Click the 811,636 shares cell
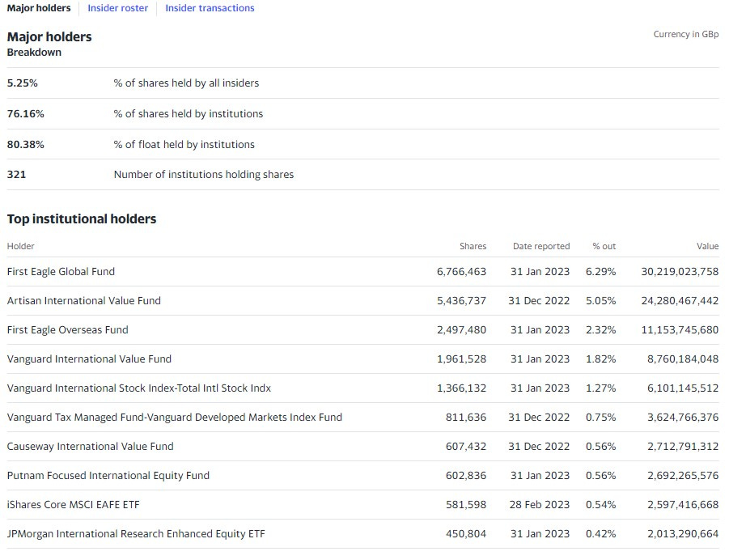The height and width of the screenshot is (560, 746). coord(466,418)
